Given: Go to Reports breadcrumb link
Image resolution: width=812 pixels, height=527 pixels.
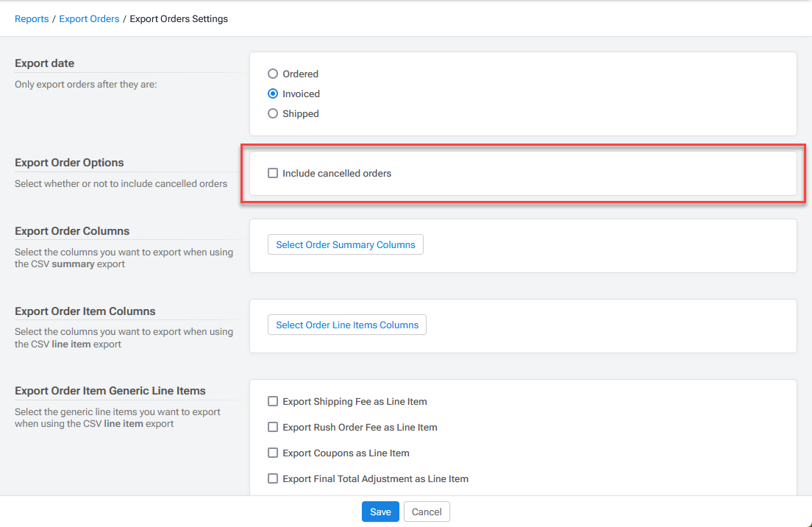Looking at the screenshot, I should tap(32, 18).
